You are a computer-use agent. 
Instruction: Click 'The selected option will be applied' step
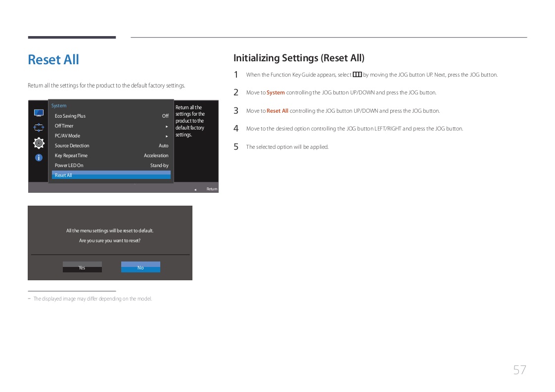287,147
